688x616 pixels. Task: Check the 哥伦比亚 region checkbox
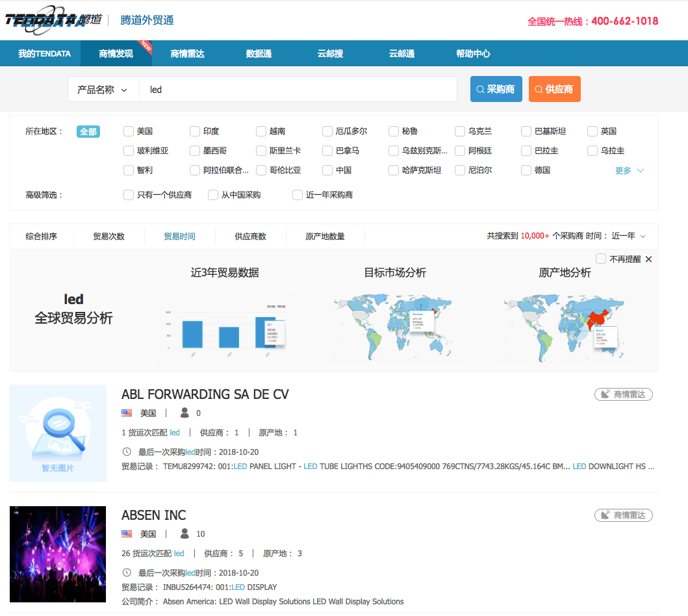point(261,170)
